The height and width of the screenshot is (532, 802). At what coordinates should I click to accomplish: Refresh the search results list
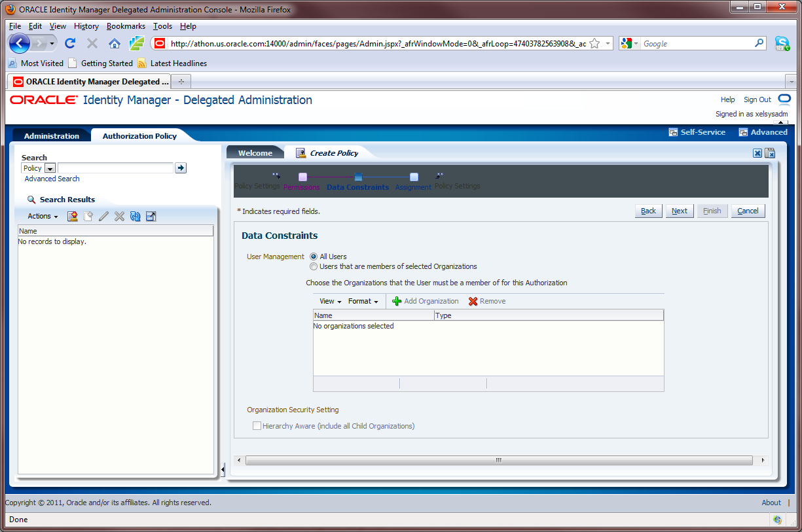(136, 216)
